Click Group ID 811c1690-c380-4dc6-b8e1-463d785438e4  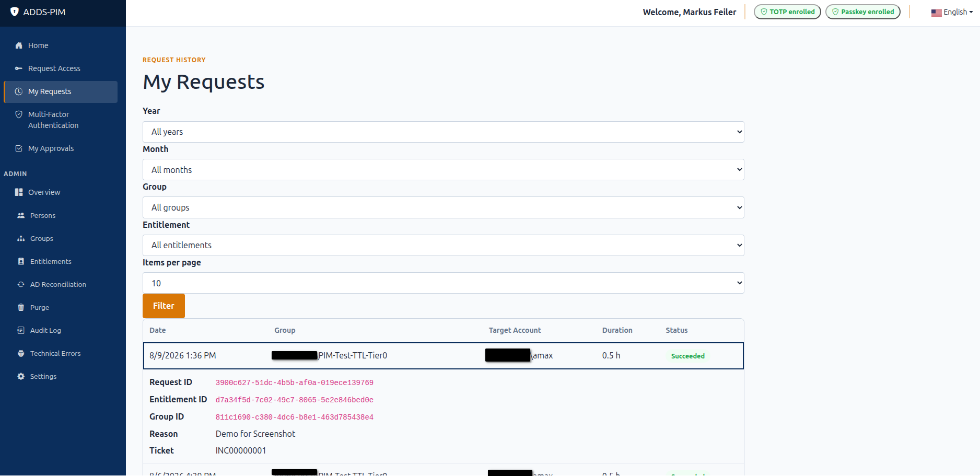[x=295, y=417]
